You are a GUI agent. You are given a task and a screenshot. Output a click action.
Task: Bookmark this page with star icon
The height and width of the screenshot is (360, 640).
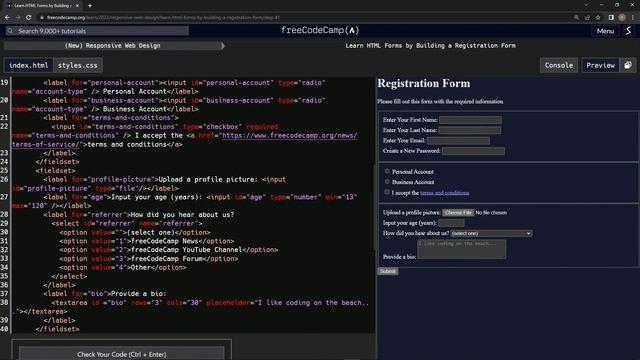click(598, 18)
